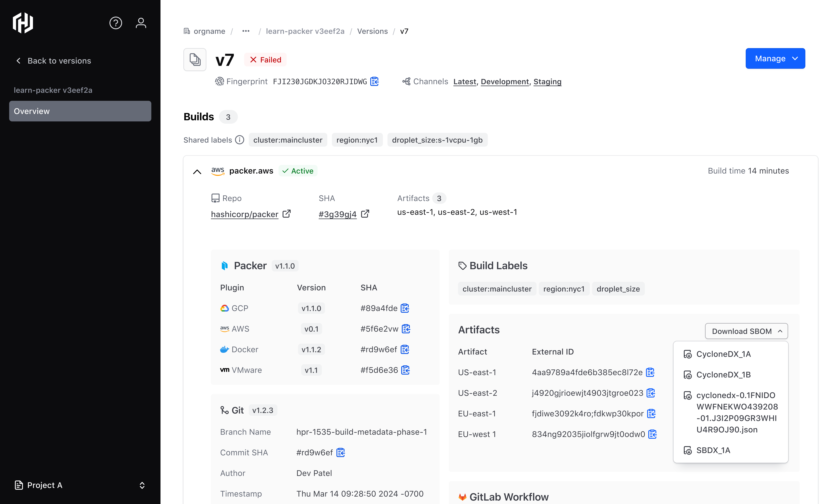This screenshot has width=834, height=504.
Task: Open the Manage dropdown
Action: tap(775, 59)
